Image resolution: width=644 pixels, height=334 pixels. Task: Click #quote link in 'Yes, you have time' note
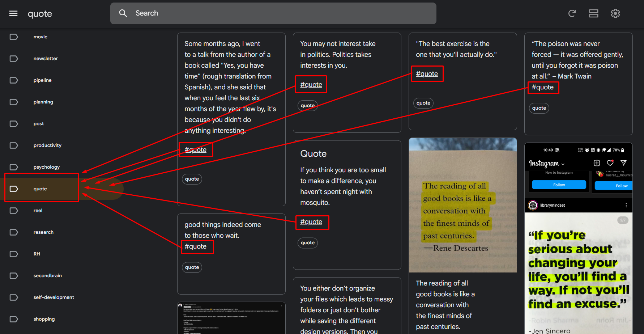click(196, 150)
